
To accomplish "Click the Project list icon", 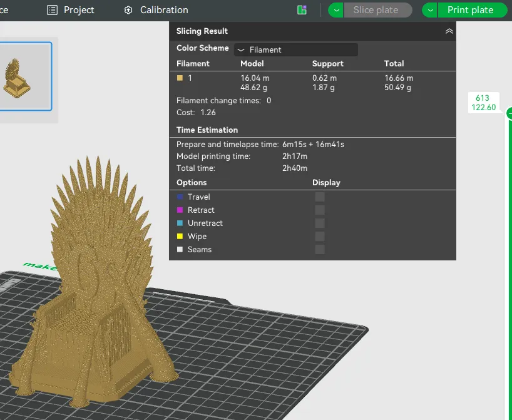I will click(52, 10).
